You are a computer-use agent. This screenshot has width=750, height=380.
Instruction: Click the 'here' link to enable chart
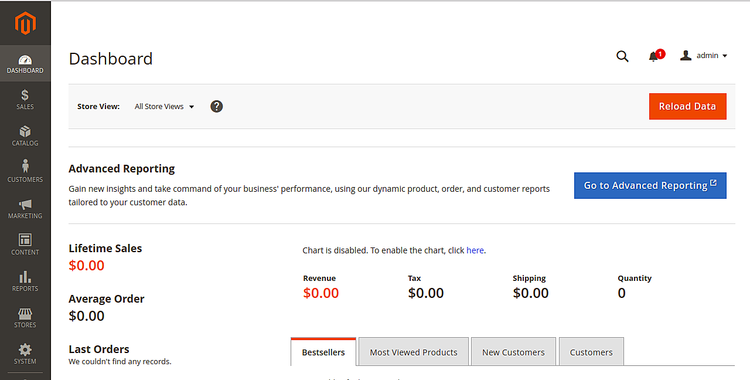click(x=474, y=250)
